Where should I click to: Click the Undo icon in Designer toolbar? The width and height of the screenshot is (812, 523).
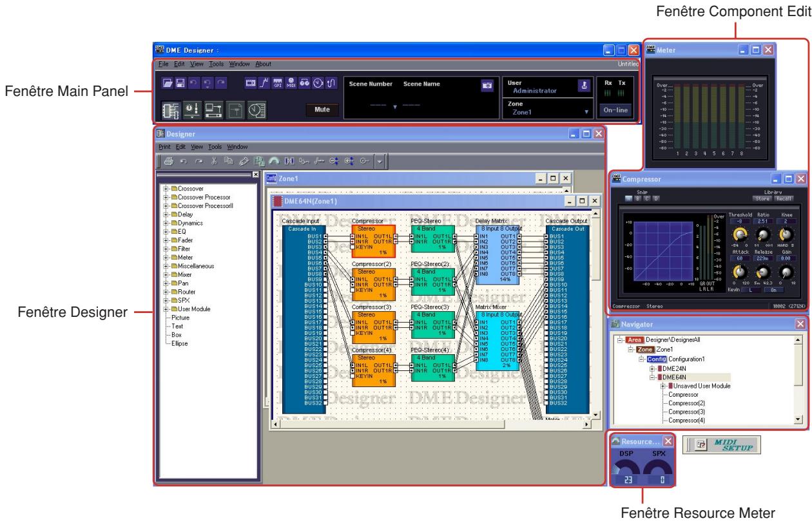184,161
